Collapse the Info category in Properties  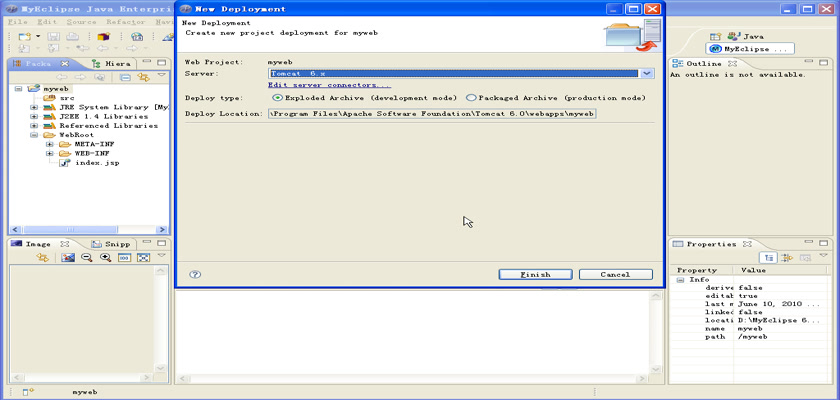click(680, 280)
